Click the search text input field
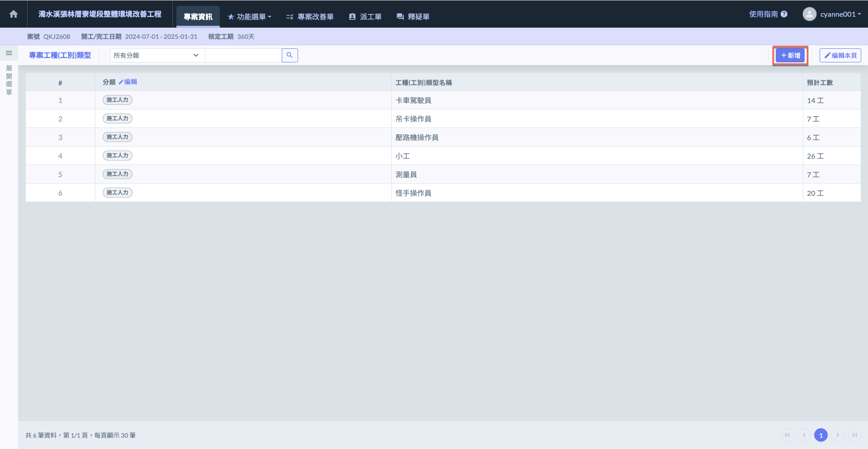Image resolution: width=868 pixels, height=449 pixels. (243, 55)
